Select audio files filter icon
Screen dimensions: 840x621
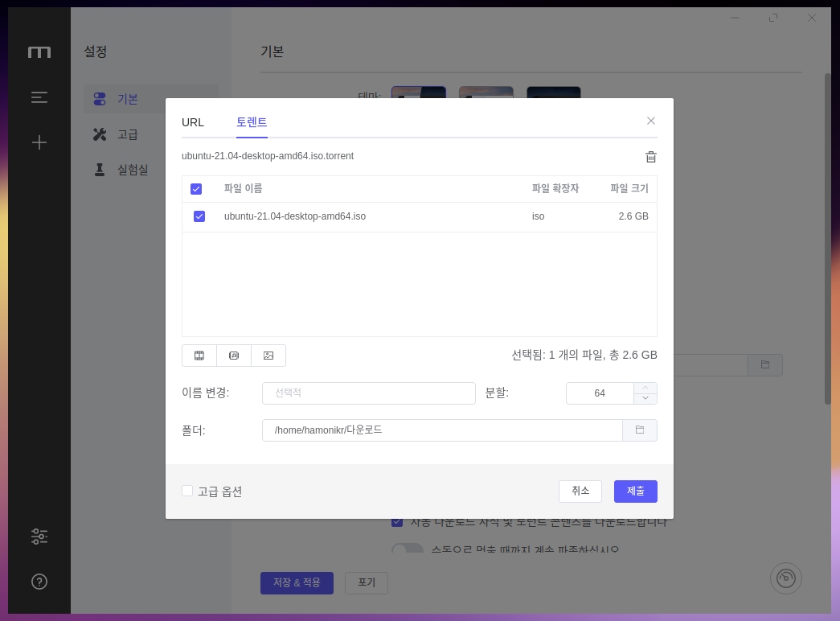click(x=234, y=356)
